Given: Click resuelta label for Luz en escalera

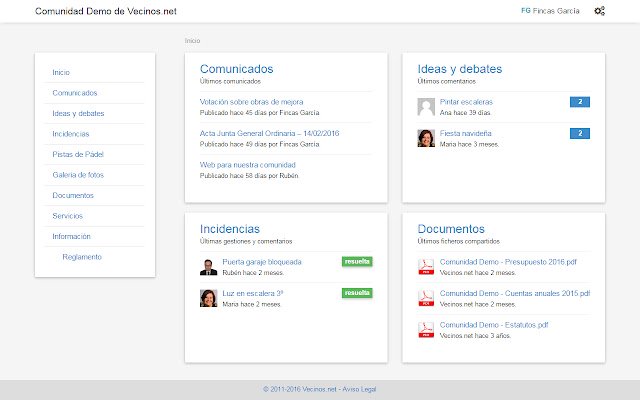Looking at the screenshot, I should point(357,293).
